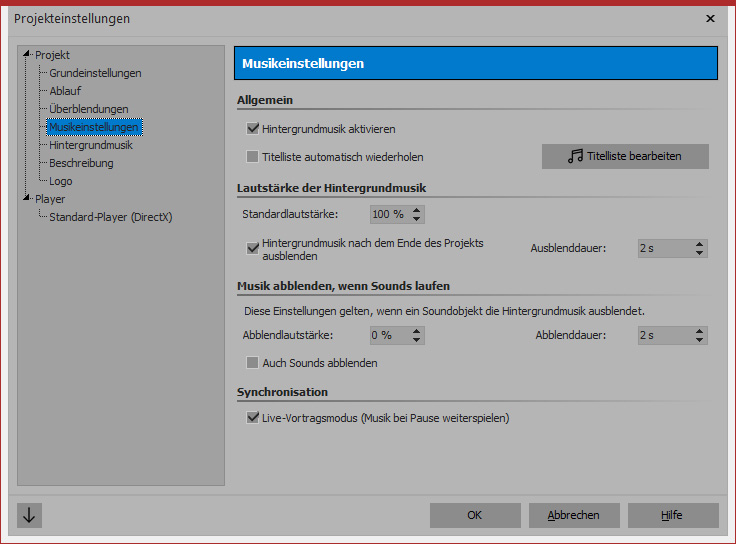736x544 pixels.
Task: Disable Hintergrundmusik aktivieren checkbox
Action: (253, 128)
